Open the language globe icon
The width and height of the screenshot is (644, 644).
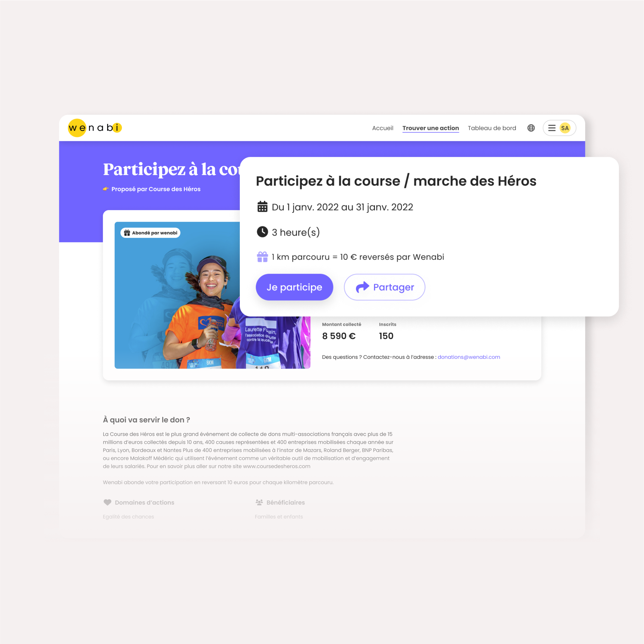click(x=531, y=128)
